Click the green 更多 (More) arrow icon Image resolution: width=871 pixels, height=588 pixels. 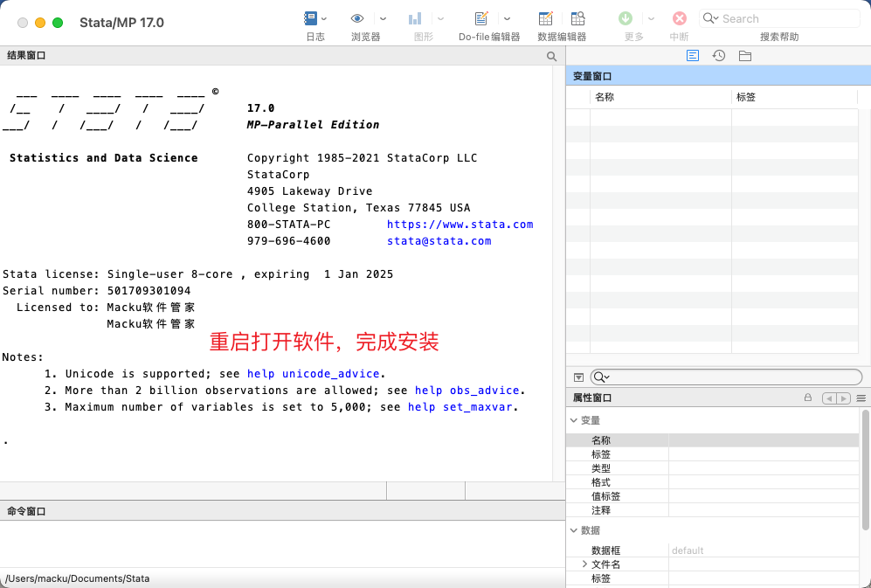[x=626, y=18]
